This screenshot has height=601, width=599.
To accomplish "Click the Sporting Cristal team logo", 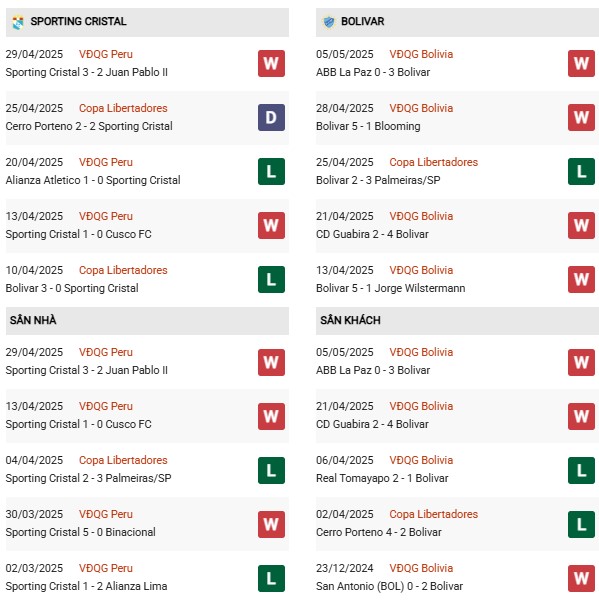I will click(18, 22).
